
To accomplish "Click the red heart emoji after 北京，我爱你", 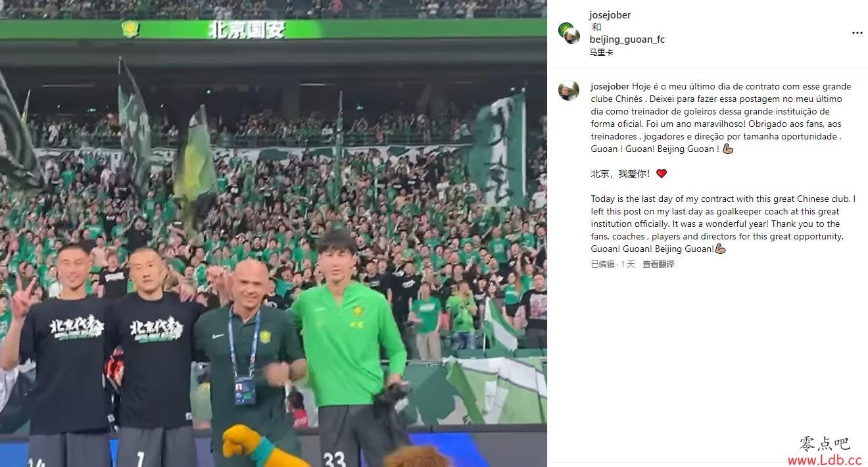I will [x=662, y=174].
